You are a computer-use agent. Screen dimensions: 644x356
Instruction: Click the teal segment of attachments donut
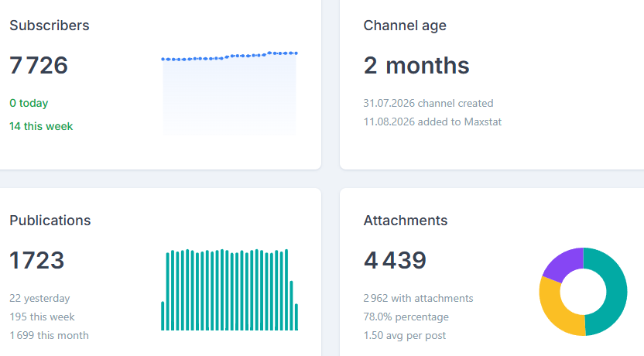(616, 292)
